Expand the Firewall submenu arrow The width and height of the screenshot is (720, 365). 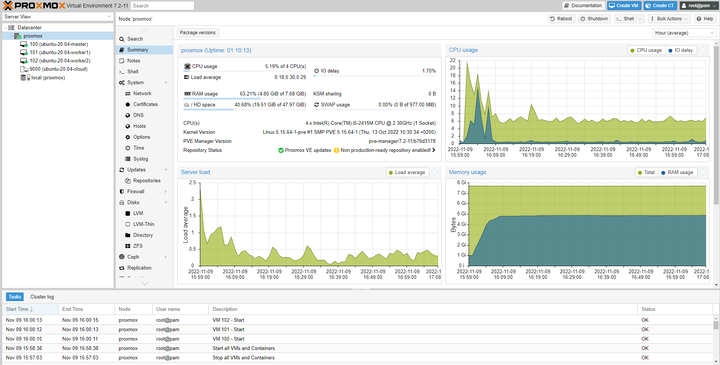point(166,191)
